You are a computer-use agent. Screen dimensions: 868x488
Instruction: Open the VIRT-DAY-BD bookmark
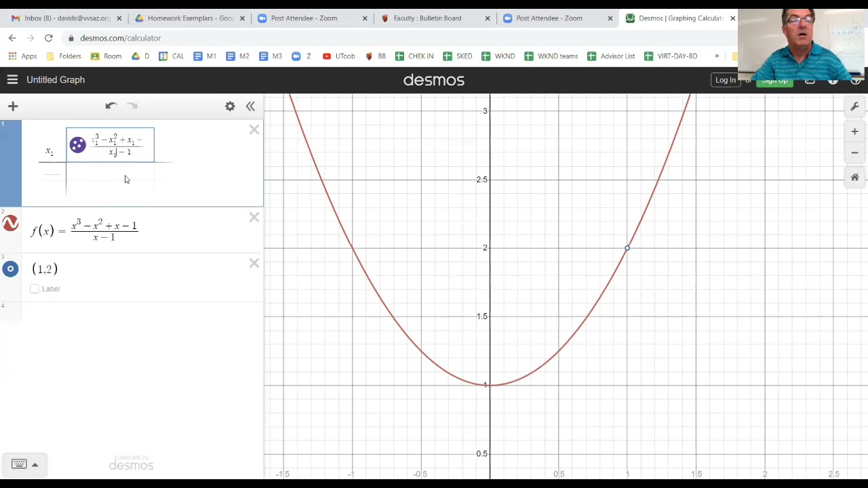point(670,56)
